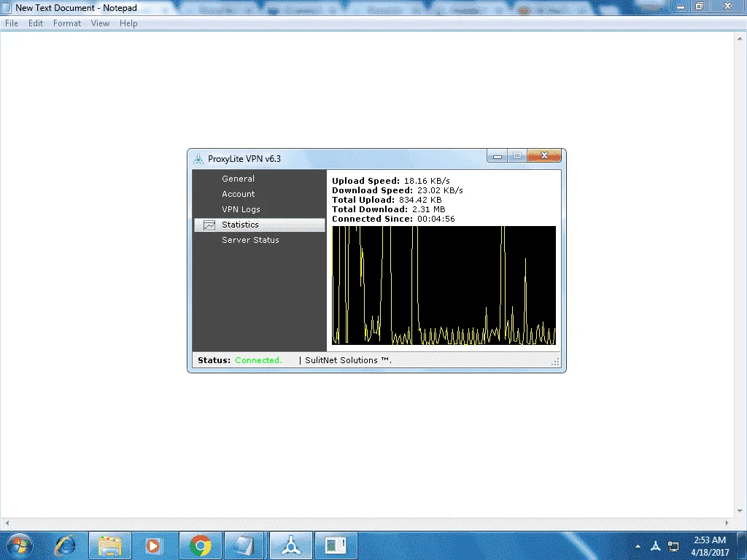Open the last taskbar application window icon
Viewport: 747px width, 560px height.
point(336,545)
